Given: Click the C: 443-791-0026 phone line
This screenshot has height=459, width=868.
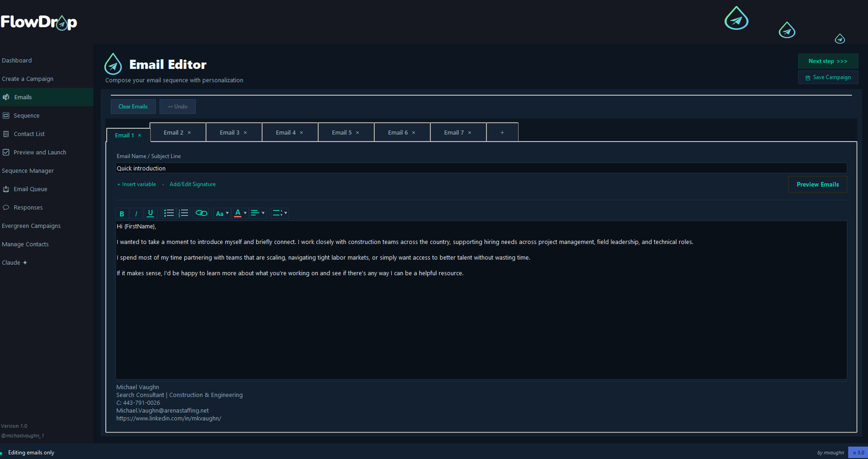Looking at the screenshot, I should coord(138,403).
